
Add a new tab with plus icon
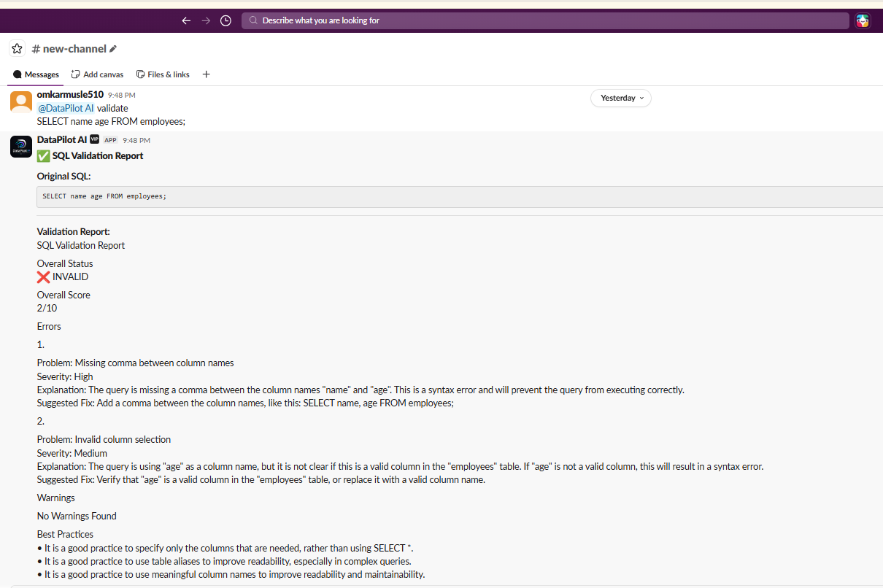pos(206,74)
